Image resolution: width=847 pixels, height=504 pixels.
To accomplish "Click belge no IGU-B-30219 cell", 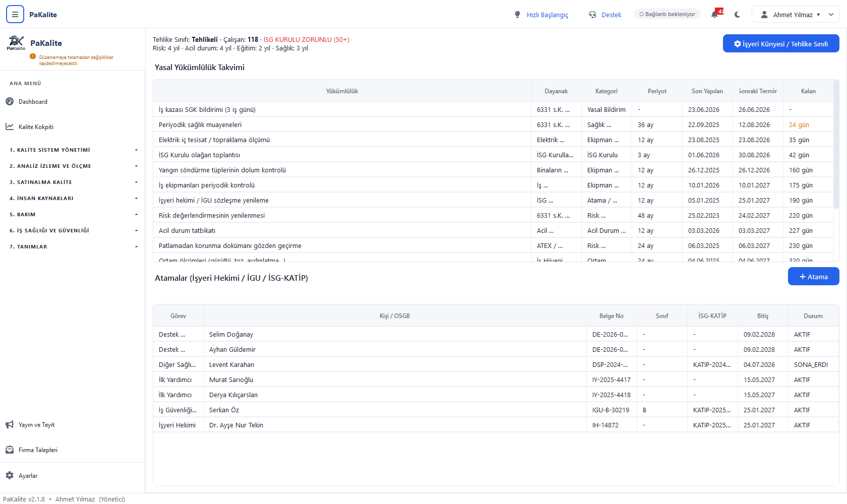I will tap(611, 410).
